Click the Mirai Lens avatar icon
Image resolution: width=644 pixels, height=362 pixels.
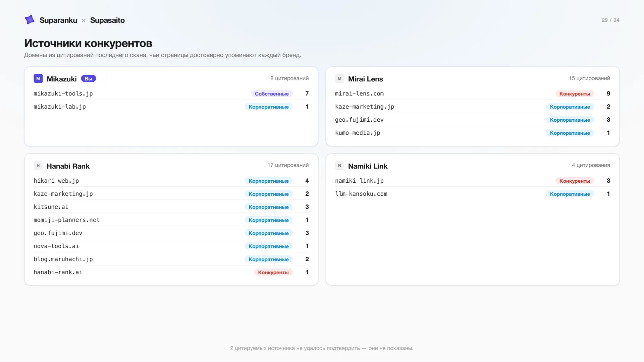[339, 79]
